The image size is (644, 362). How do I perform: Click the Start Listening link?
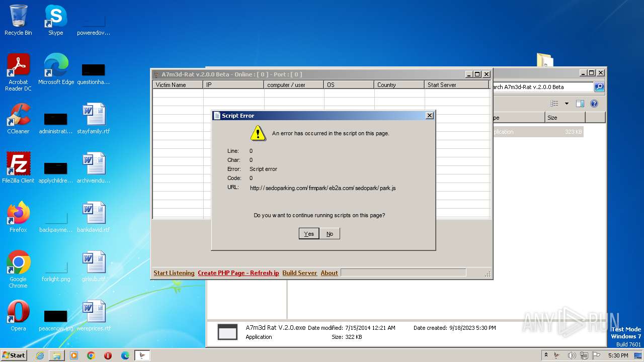(x=174, y=273)
